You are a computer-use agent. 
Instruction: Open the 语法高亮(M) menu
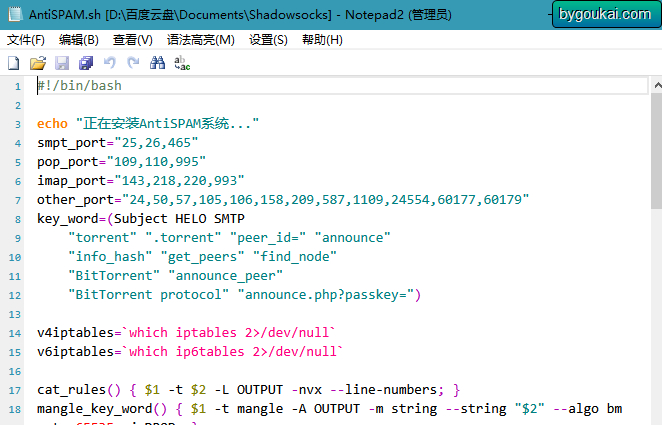(x=201, y=40)
